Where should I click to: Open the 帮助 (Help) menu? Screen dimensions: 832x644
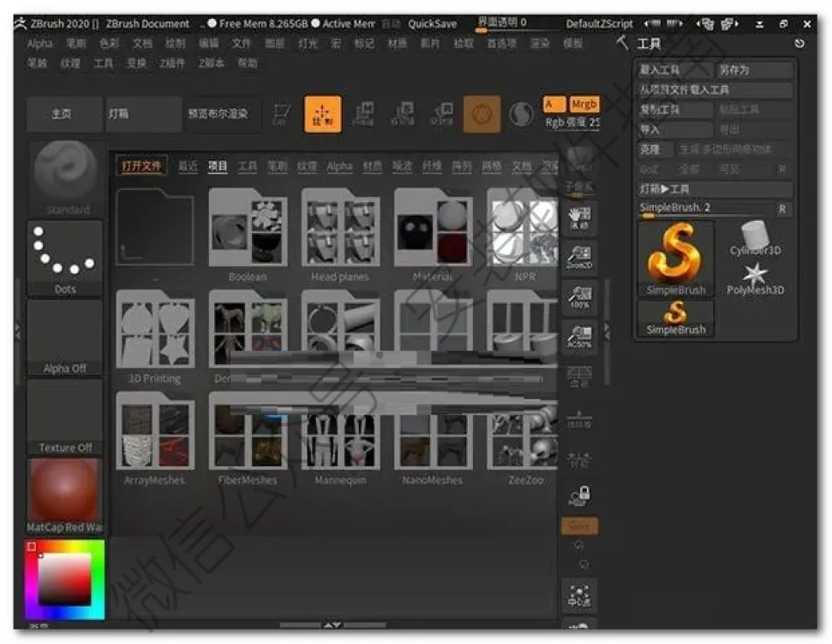(247, 63)
